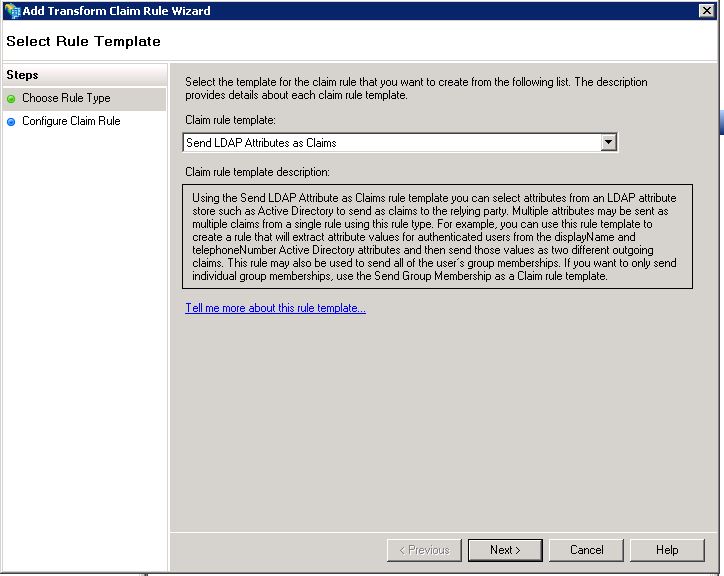Select the Choose Rule Type step
Screen dimensions: 724x576
click(x=84, y=98)
